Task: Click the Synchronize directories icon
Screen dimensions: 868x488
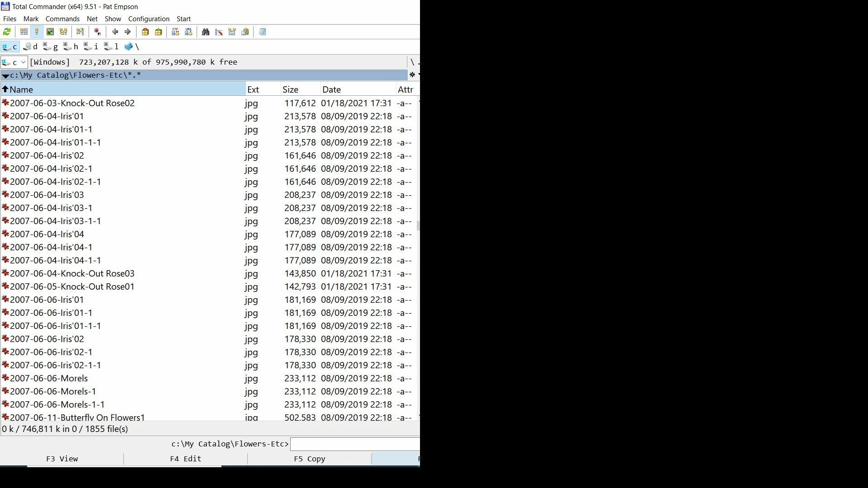Action: point(232,32)
